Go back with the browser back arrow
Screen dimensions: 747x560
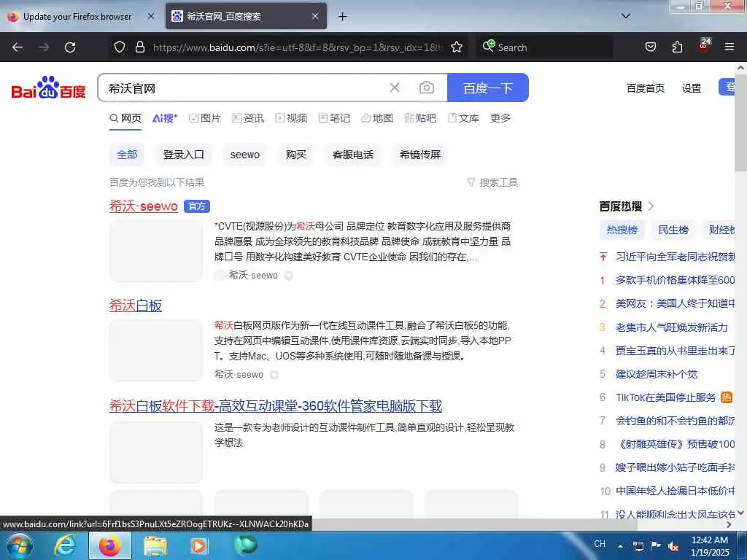tap(18, 47)
